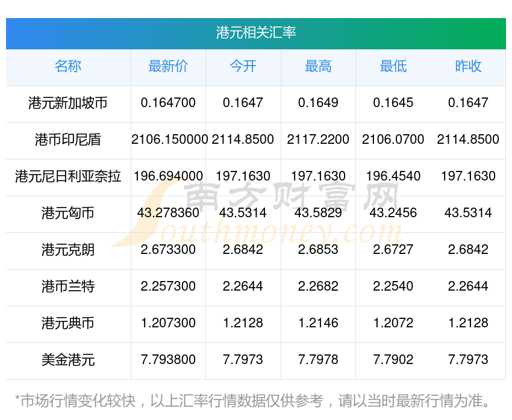Click the low value 196.4540
This screenshot has height=420, width=512.
pyautogui.click(x=393, y=176)
